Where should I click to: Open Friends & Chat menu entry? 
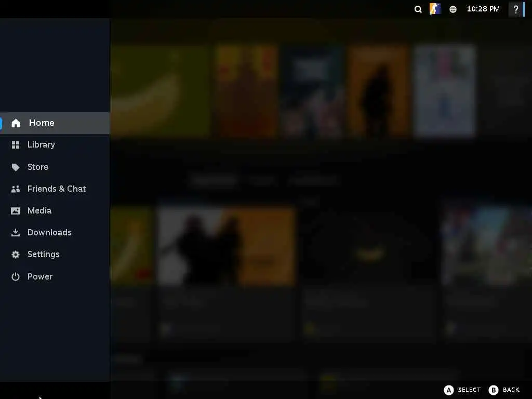[55, 189]
